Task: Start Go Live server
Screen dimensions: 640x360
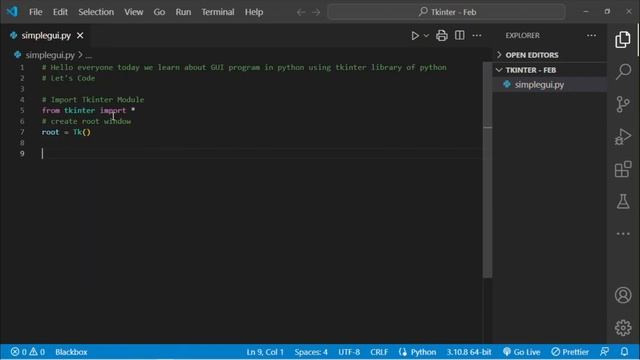Action: coord(522,352)
